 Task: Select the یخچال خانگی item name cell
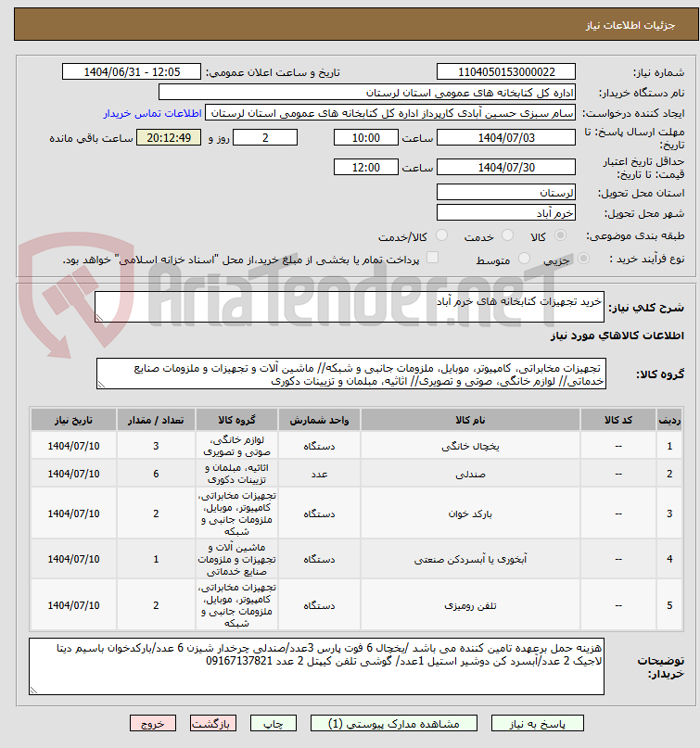470,446
